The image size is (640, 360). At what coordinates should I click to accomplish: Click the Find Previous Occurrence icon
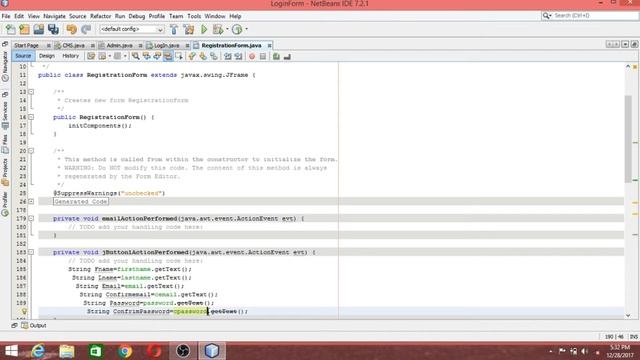click(146, 56)
